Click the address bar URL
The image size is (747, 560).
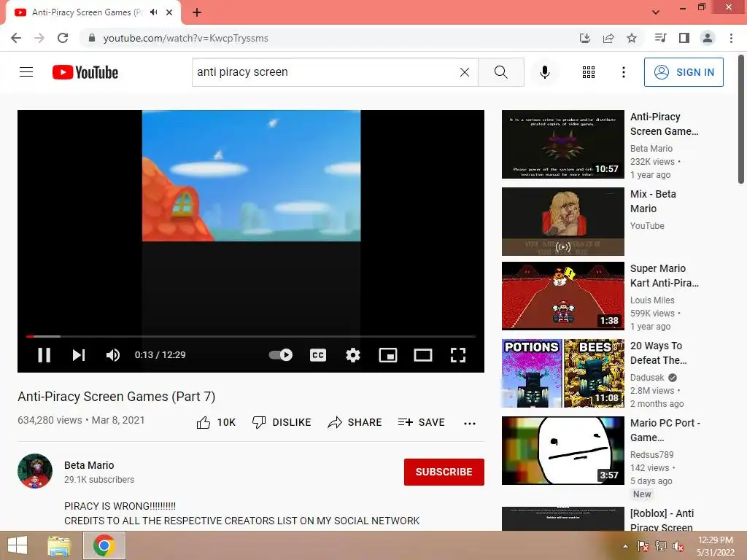(x=186, y=38)
